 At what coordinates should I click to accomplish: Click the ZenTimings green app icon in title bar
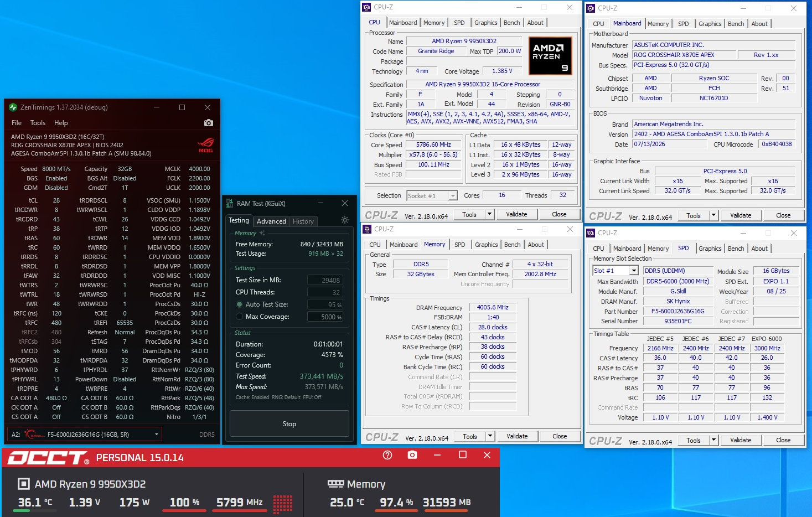(13, 107)
